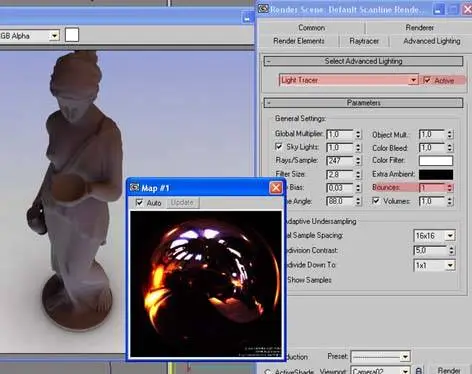Click the Update button in Map #1

(x=182, y=202)
